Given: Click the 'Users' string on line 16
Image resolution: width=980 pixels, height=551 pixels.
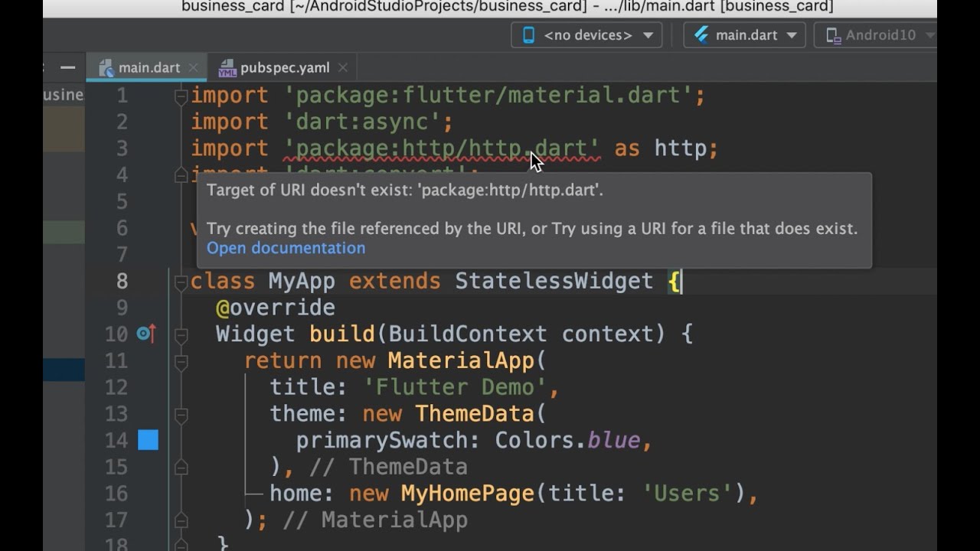Looking at the screenshot, I should point(688,493).
